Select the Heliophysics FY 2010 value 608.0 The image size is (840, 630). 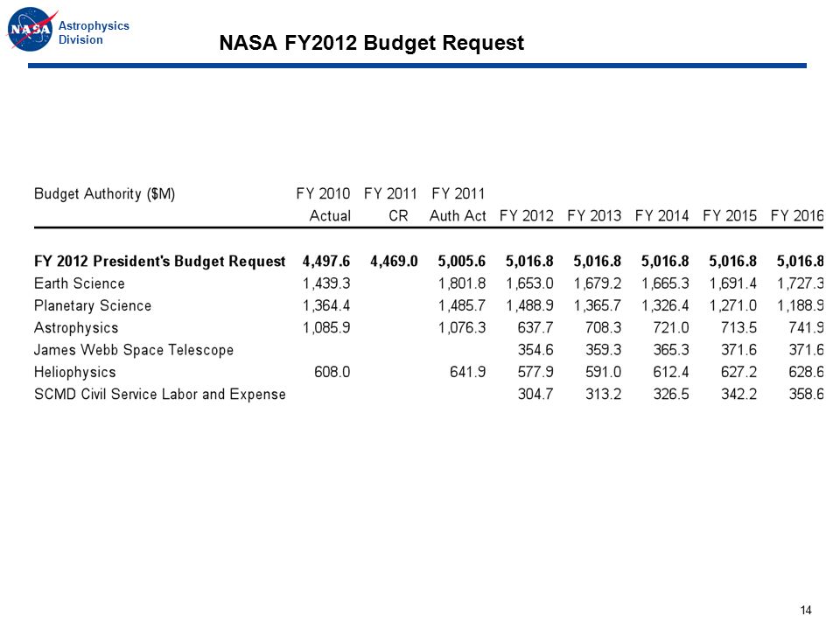(332, 372)
